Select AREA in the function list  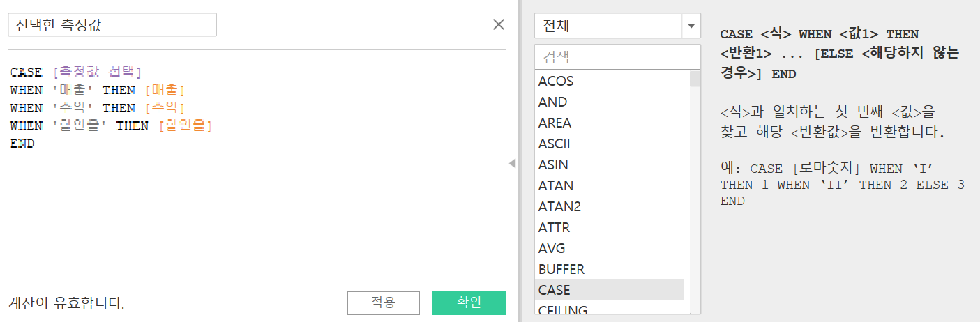[x=610, y=123]
